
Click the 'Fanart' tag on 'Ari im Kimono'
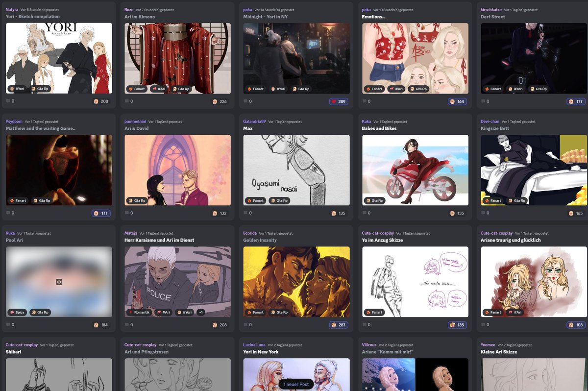(x=137, y=89)
